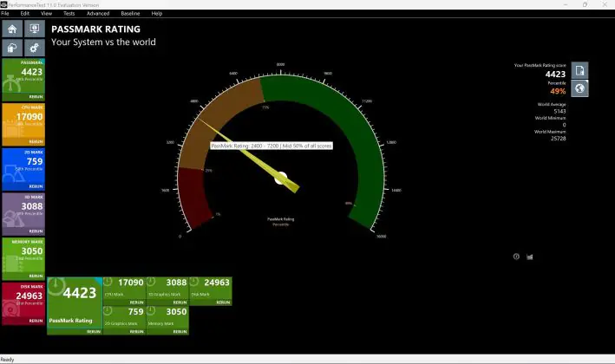Click RERUN on bottom 3D Graphics Mark tile
Screen dimensions: 615x364
tap(180, 302)
